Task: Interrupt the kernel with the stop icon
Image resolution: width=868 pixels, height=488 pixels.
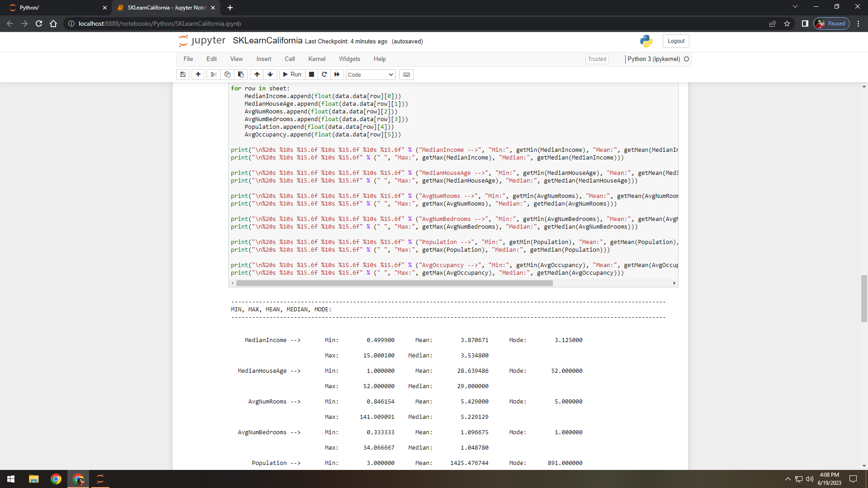Action: click(311, 75)
